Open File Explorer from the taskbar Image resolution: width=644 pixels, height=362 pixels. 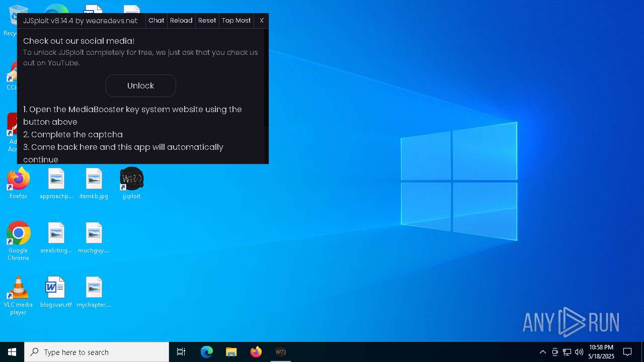pos(231,352)
